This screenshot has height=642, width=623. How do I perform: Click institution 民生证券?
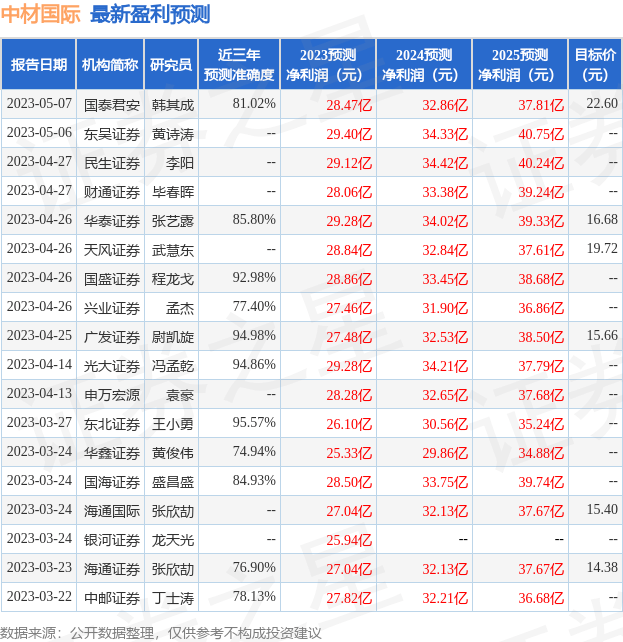(112, 163)
